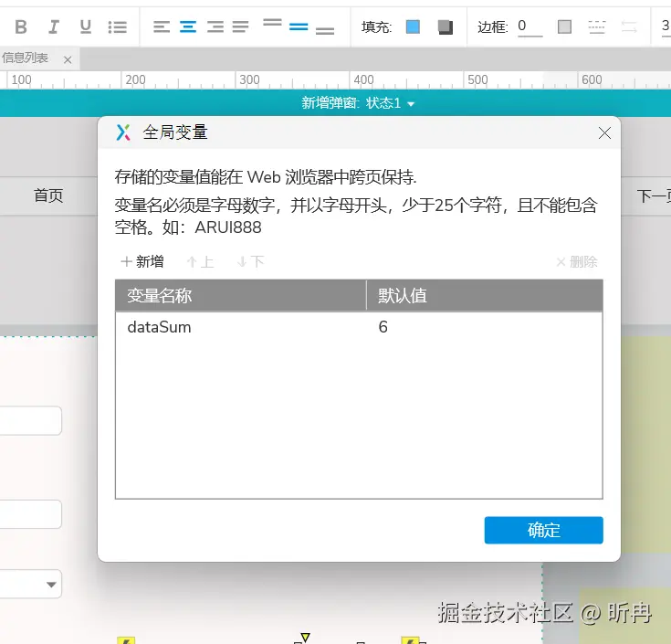Toggle bold text formatting
The height and width of the screenshot is (644, 671).
pyautogui.click(x=20, y=27)
